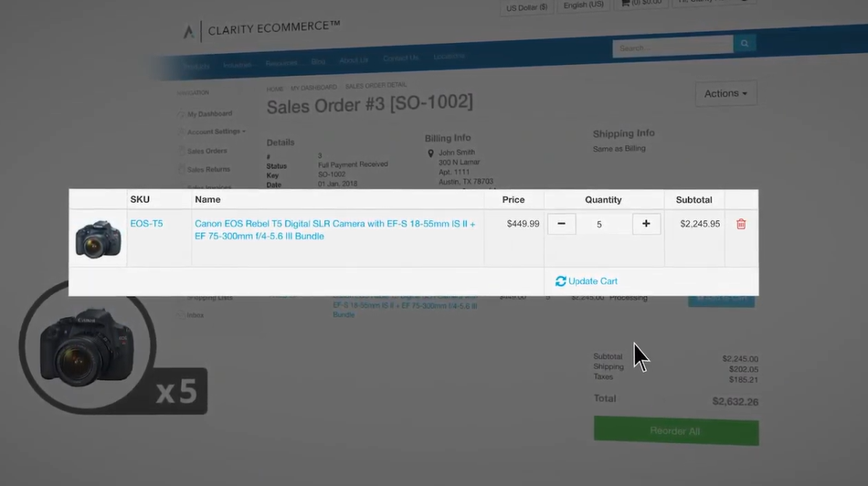Image resolution: width=868 pixels, height=486 pixels.
Task: Open the US Dollar ($) currency dropdown
Action: tap(526, 7)
